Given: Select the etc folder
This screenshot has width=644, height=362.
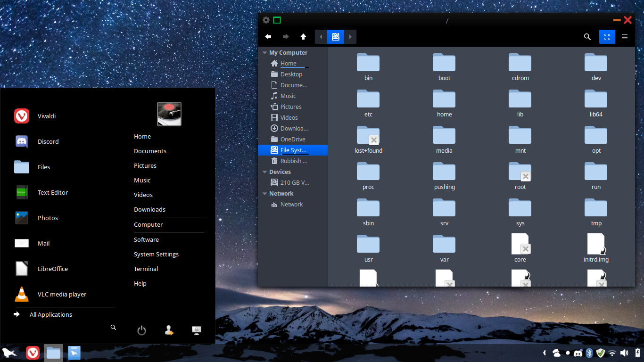Looking at the screenshot, I should coord(368,104).
